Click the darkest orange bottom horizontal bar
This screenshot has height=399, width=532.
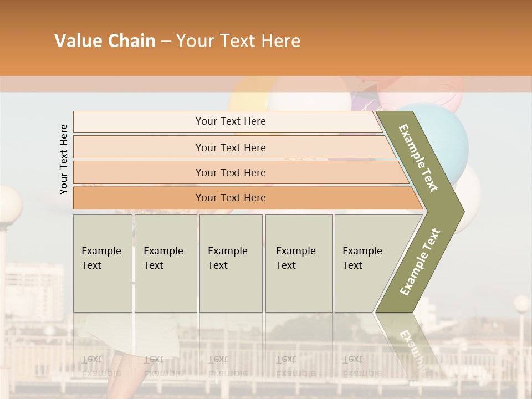(230, 198)
